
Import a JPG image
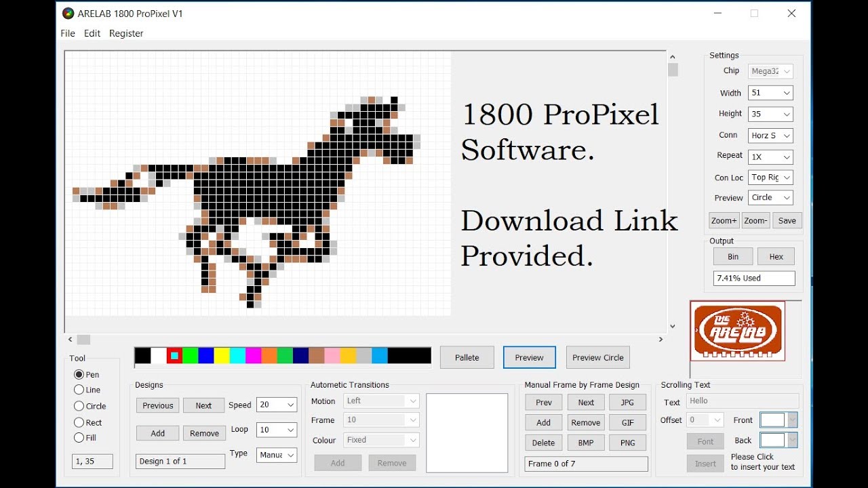[x=628, y=402]
